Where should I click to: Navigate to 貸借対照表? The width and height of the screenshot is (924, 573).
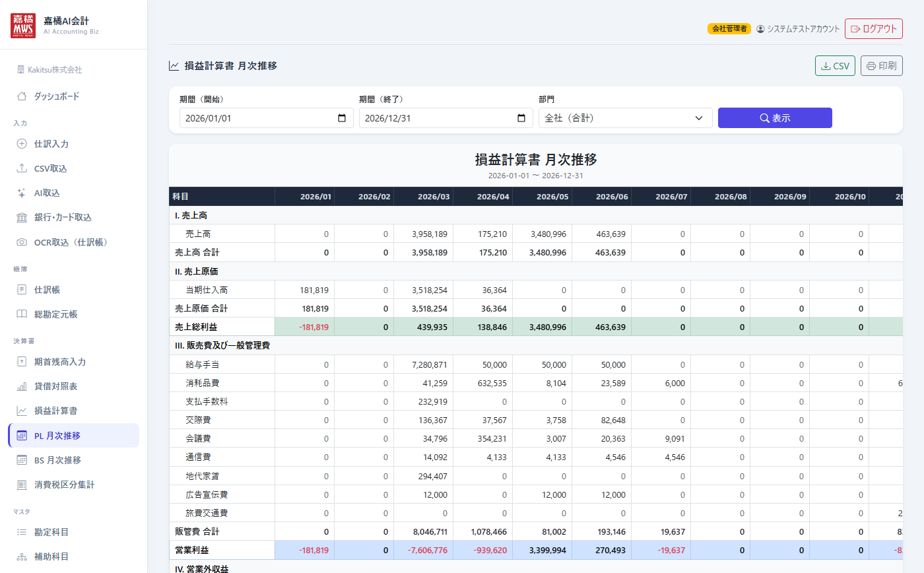point(74,386)
